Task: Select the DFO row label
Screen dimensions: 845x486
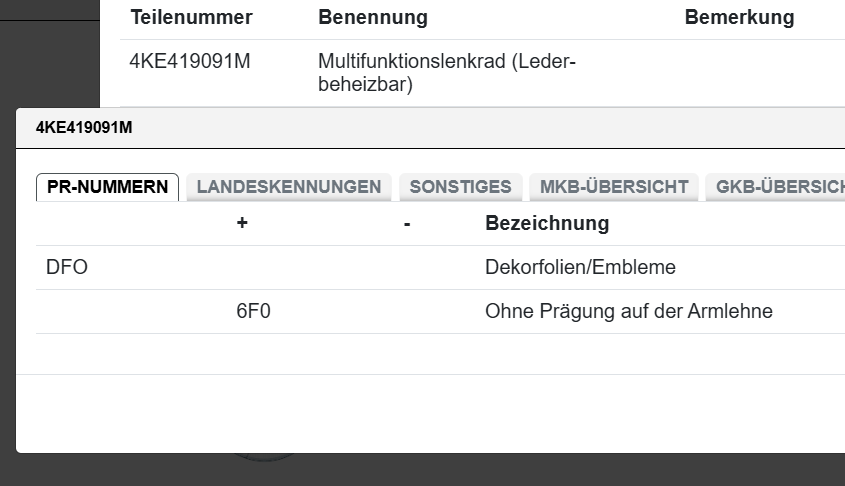Action: (67, 268)
